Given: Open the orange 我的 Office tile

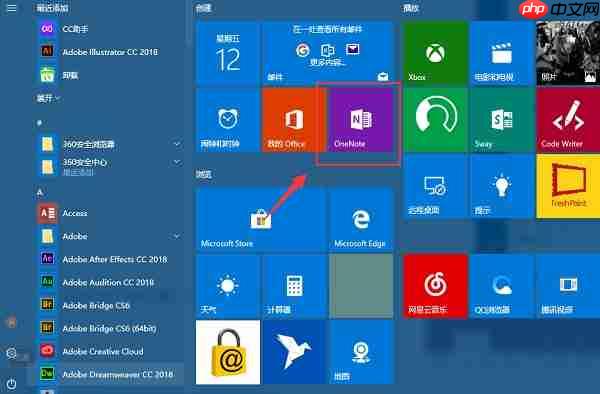Looking at the screenshot, I should (x=294, y=120).
